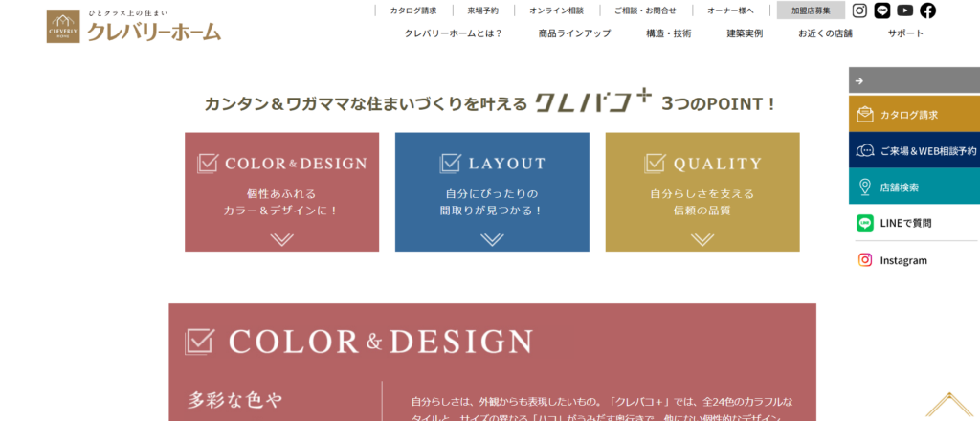Click the arrow icon on the gray sidebar bar
Image resolution: width=980 pixels, height=421 pixels.
(x=858, y=80)
